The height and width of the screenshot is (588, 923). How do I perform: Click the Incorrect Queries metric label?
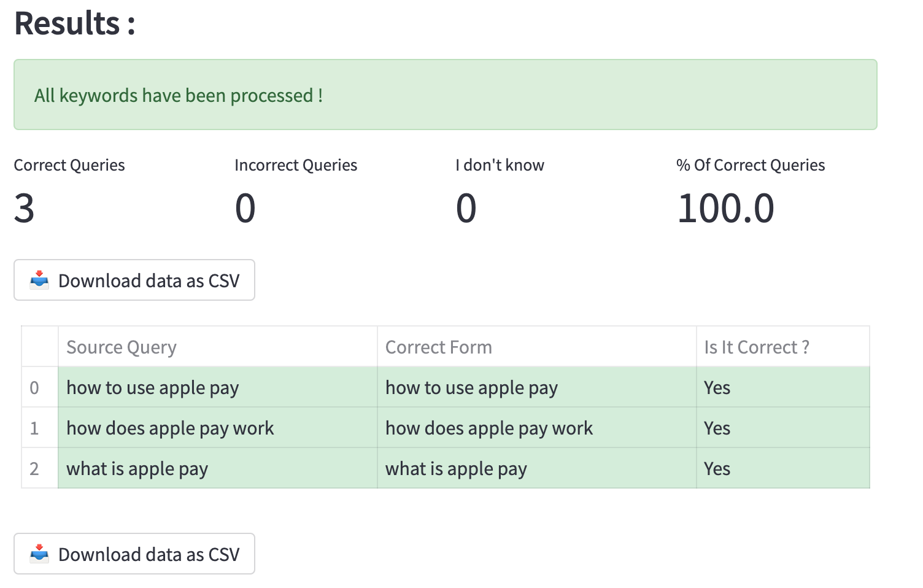[x=295, y=165]
